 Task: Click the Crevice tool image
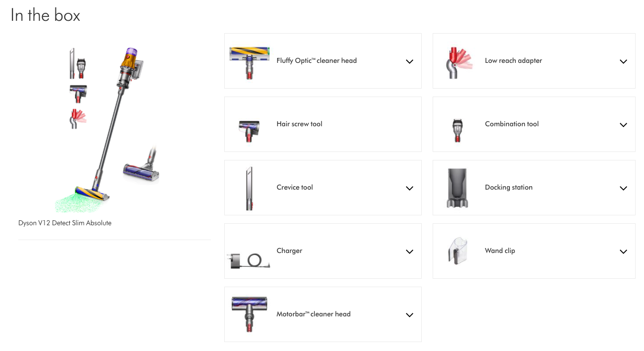249,188
